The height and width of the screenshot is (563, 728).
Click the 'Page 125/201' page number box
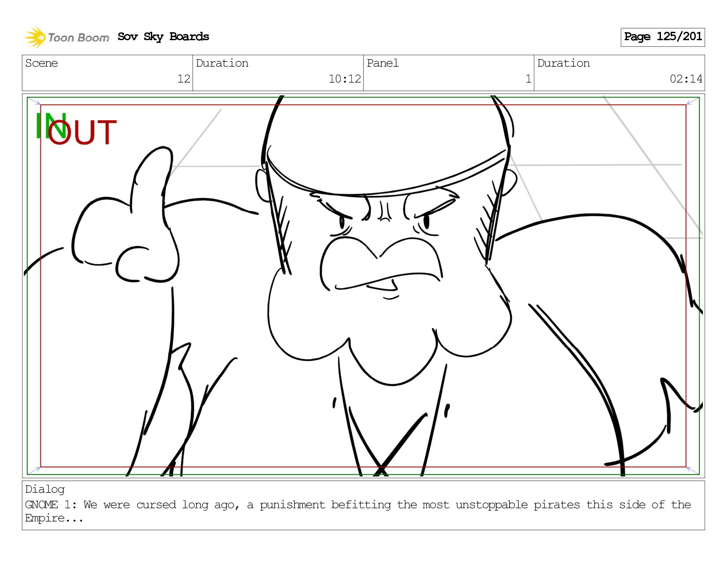coord(662,37)
